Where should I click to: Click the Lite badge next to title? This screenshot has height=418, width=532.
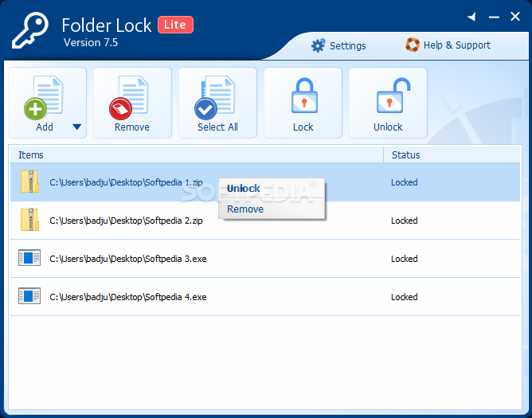175,25
